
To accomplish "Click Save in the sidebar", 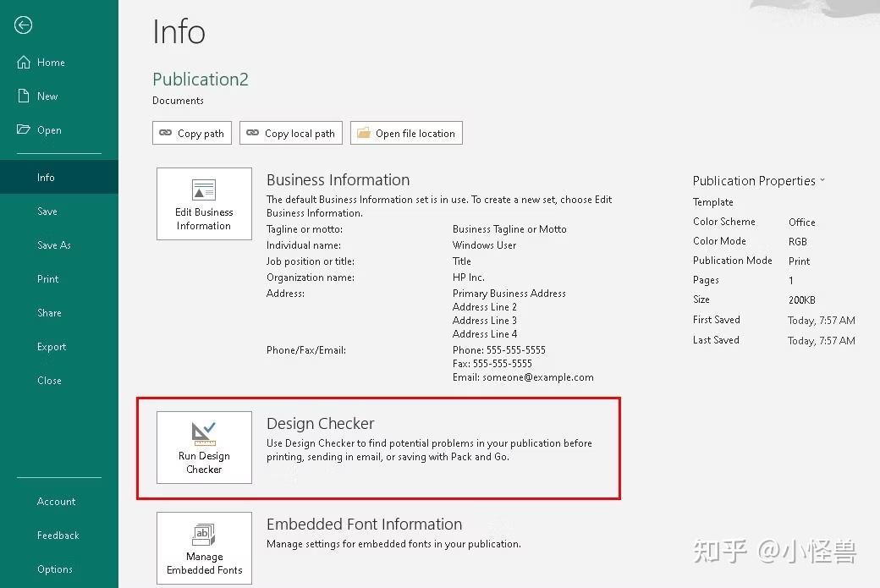I will (47, 211).
